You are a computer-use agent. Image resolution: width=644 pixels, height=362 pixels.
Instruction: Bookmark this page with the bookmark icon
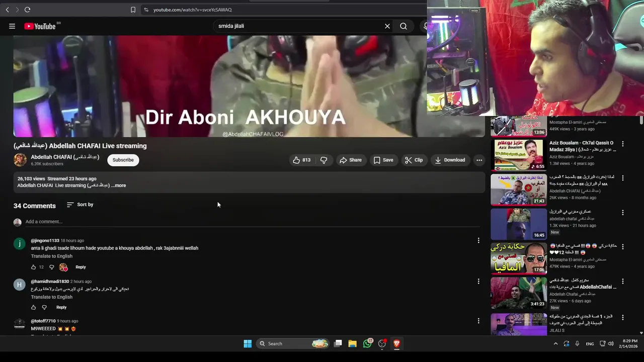(x=133, y=10)
